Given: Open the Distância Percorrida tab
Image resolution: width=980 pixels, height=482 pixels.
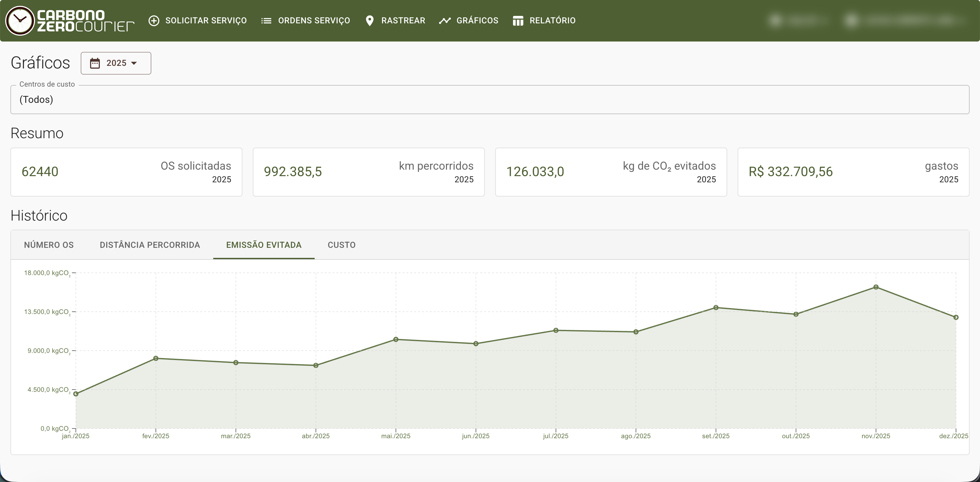Looking at the screenshot, I should click(150, 245).
